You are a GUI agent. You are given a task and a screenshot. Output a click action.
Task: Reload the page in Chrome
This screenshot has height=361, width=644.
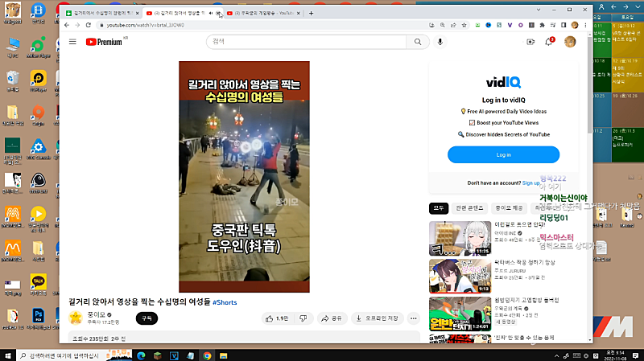(89, 25)
